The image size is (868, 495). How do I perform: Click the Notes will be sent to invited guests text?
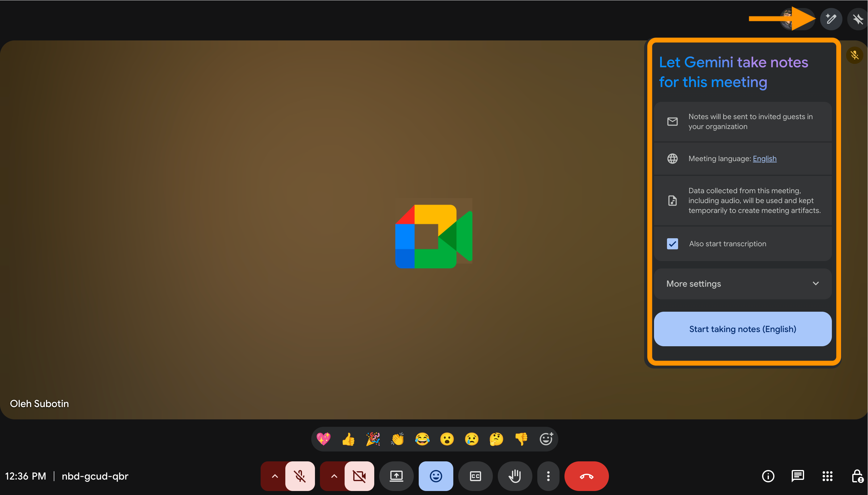tap(751, 121)
